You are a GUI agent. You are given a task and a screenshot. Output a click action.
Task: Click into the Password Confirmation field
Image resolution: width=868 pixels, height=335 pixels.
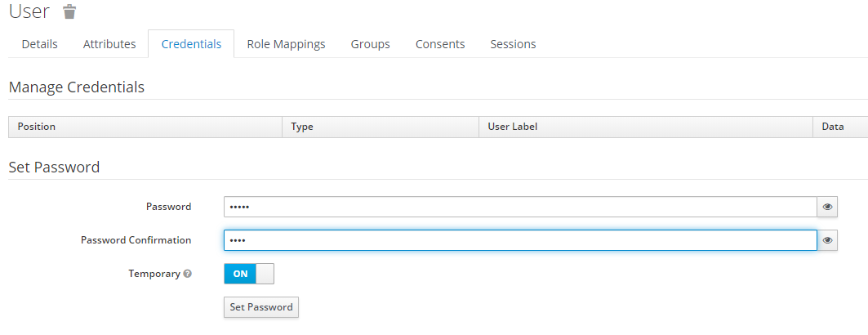[520, 240]
